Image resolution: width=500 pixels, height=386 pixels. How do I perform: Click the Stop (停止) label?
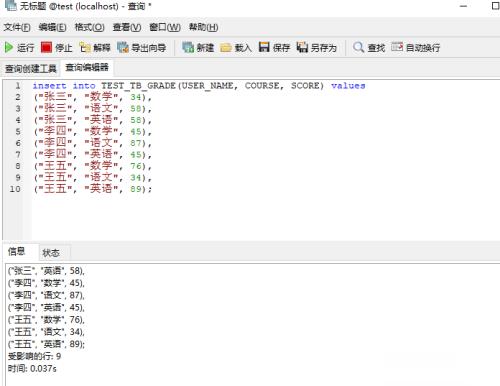click(x=64, y=48)
